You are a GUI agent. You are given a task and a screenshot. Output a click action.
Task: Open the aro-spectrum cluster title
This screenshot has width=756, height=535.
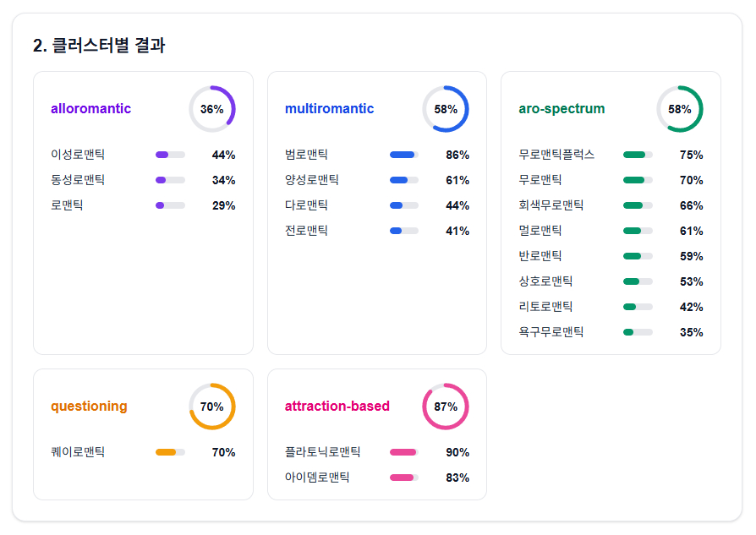click(562, 109)
